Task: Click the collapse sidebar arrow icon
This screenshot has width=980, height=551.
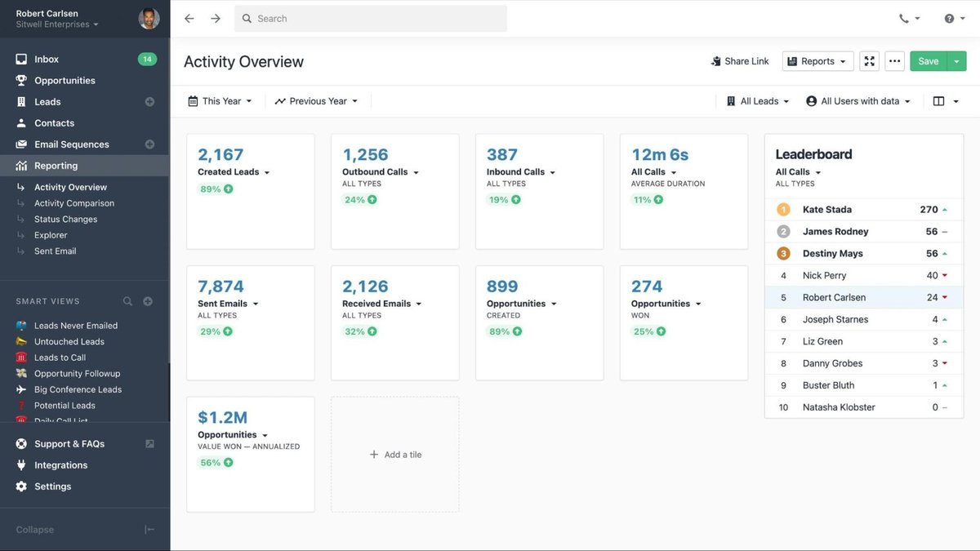Action: (x=149, y=530)
